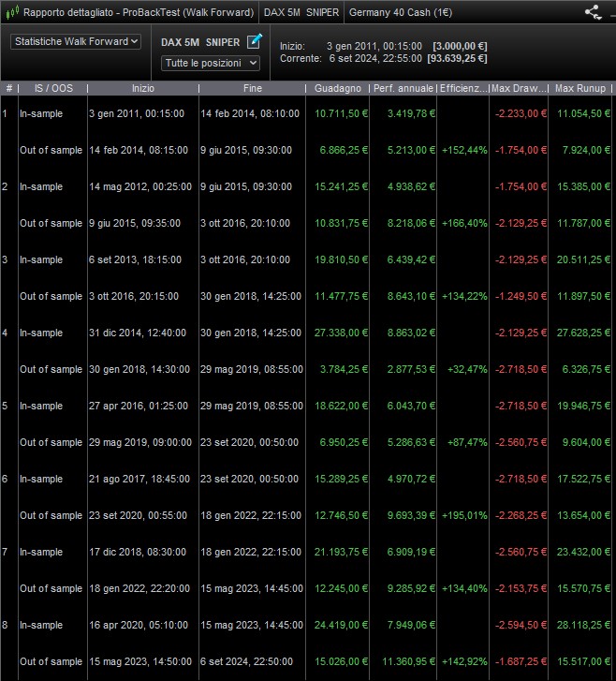Select start date 23 set 2020, 00:55:00
Viewport: 616px width, 681px height.
(x=138, y=515)
